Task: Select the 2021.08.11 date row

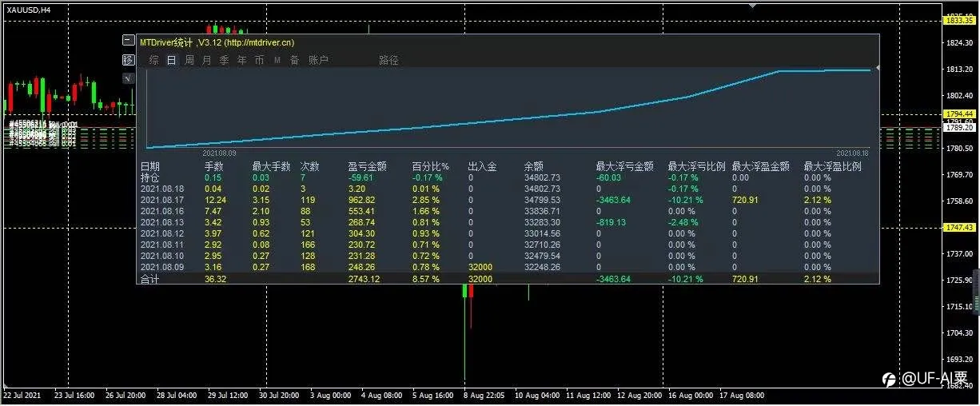Action: [509, 245]
